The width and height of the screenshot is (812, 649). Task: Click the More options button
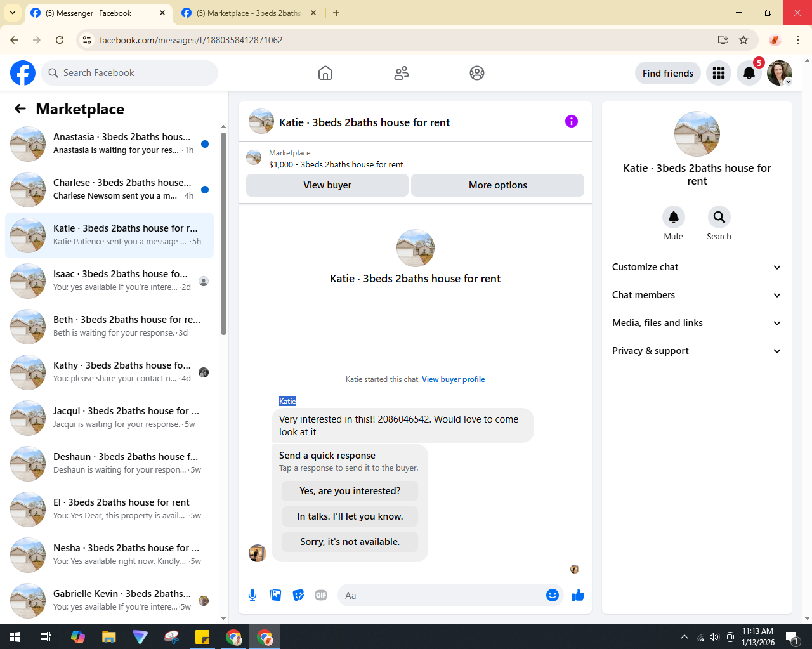pyautogui.click(x=498, y=185)
